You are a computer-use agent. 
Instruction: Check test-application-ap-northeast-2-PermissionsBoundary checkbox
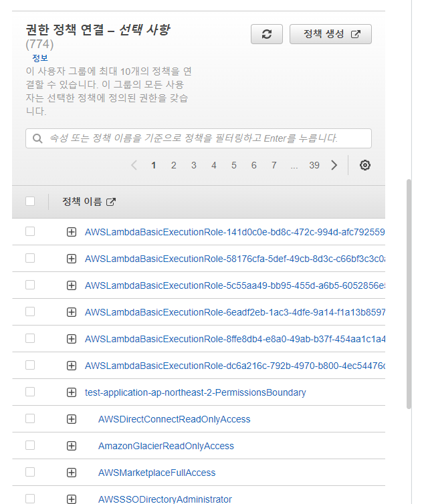pos(30,392)
